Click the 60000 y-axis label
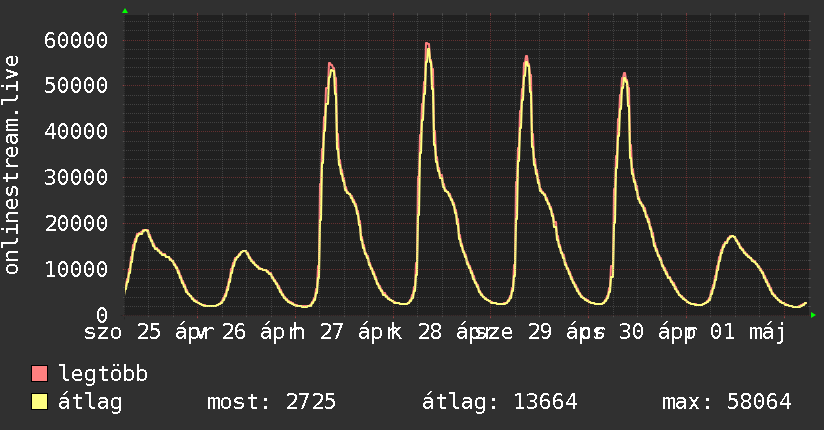The image size is (824, 430). pyautogui.click(x=76, y=40)
